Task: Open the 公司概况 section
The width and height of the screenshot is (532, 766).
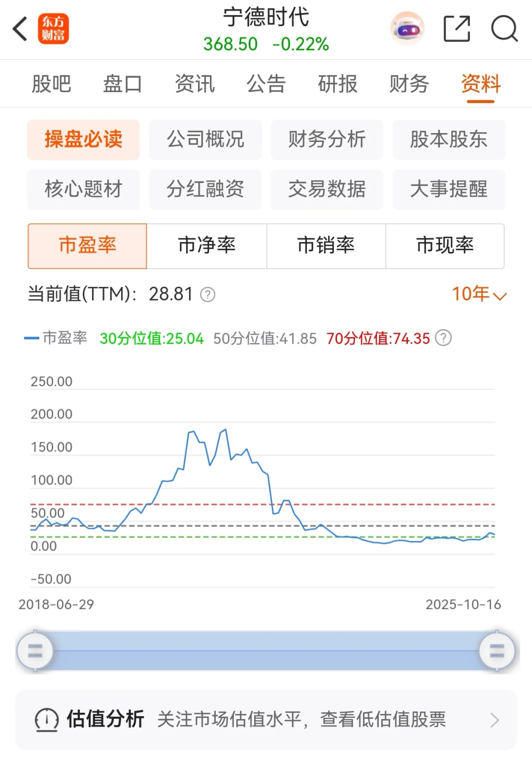Action: [205, 139]
